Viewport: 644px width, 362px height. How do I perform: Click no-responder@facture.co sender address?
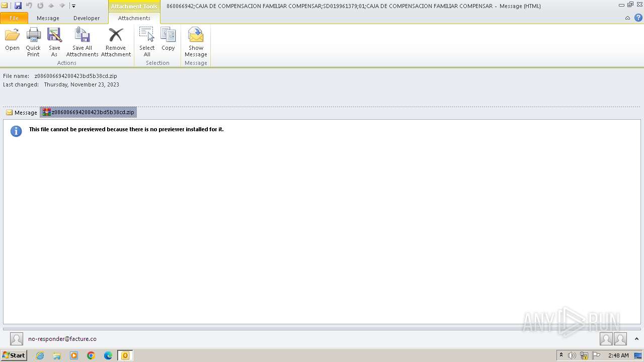point(62,339)
